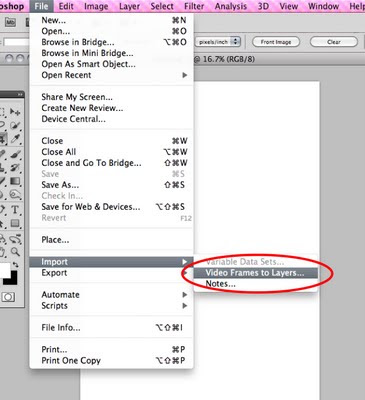The image size is (365, 400).
Task: Select the Eyedropper tool
Action: 15,139
